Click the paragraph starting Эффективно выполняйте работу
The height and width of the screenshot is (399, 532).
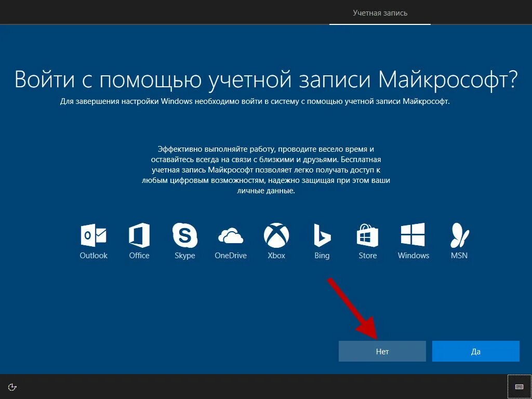(265, 170)
